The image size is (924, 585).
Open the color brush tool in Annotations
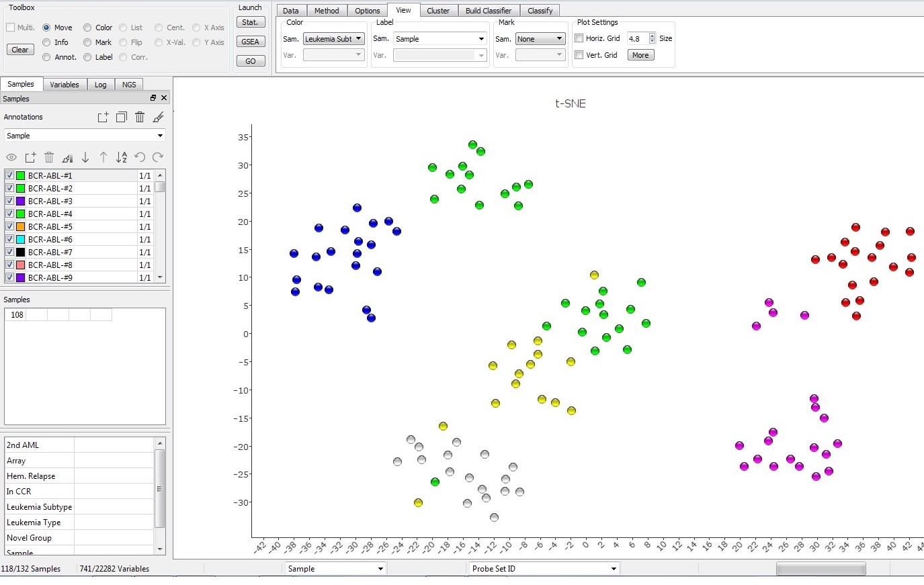158,117
